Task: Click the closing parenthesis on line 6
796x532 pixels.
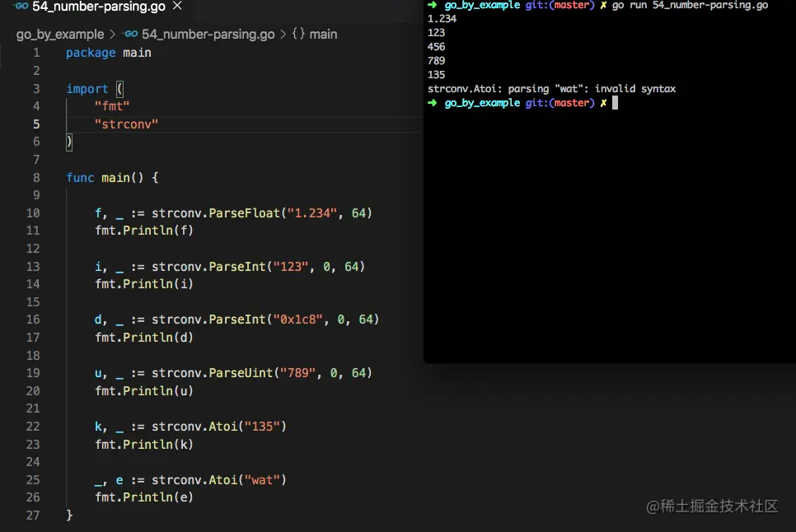Action: pyautogui.click(x=69, y=142)
